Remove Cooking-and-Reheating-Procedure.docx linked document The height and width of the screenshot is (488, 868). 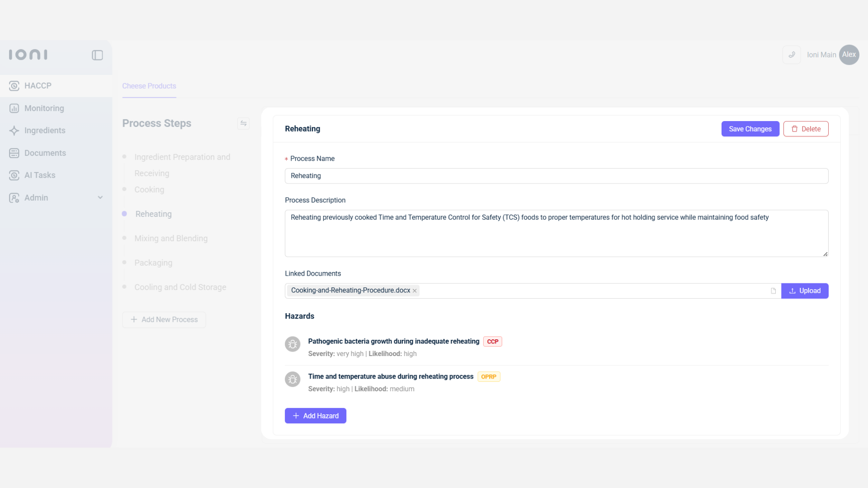tap(415, 291)
